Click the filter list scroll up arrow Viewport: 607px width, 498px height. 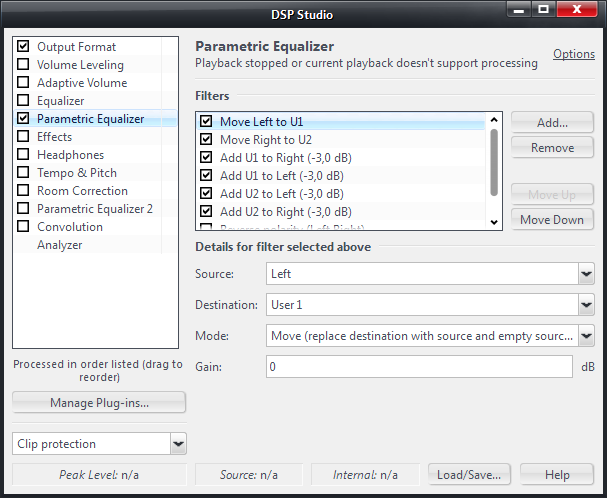pyautogui.click(x=494, y=120)
